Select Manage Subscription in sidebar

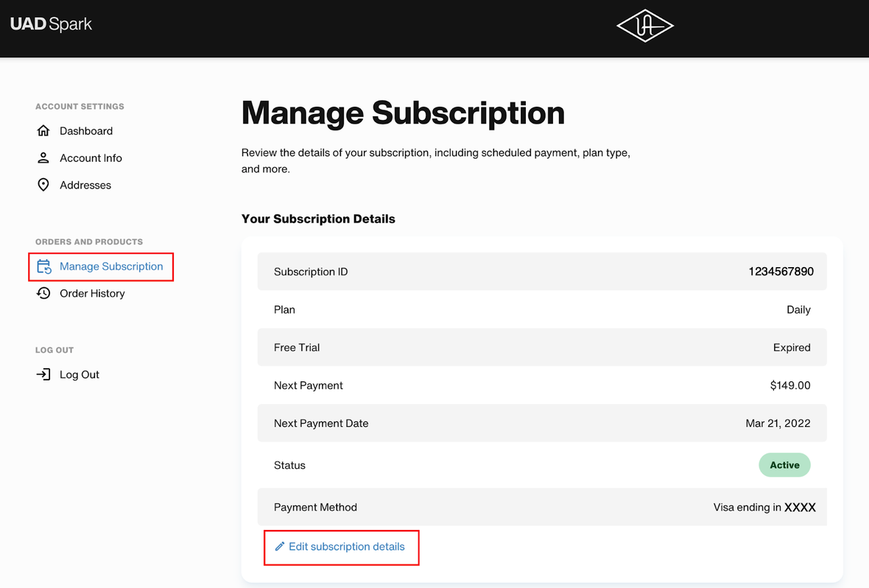[111, 266]
